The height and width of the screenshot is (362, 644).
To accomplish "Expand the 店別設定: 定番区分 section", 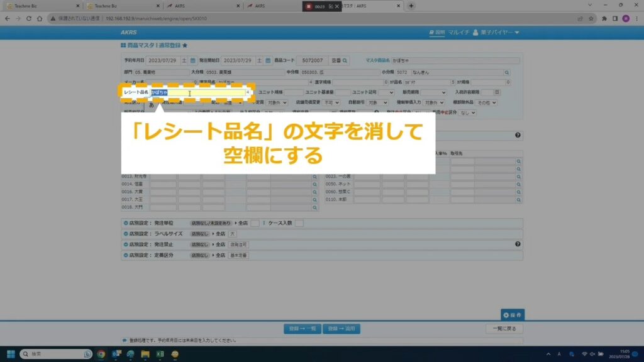I will tap(125, 255).
